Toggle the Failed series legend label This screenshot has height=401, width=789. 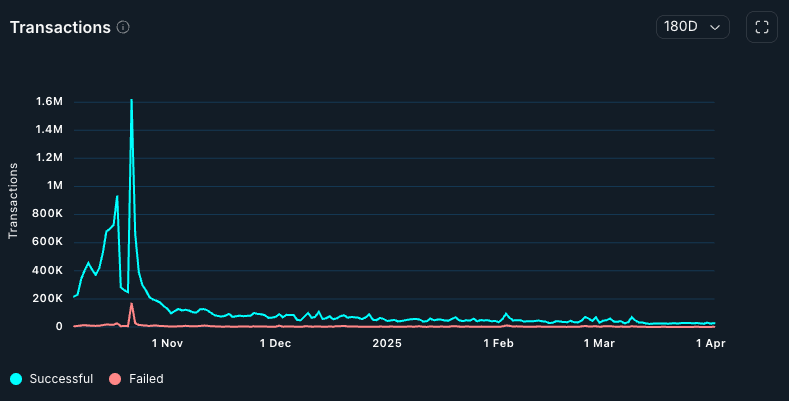pyautogui.click(x=146, y=379)
